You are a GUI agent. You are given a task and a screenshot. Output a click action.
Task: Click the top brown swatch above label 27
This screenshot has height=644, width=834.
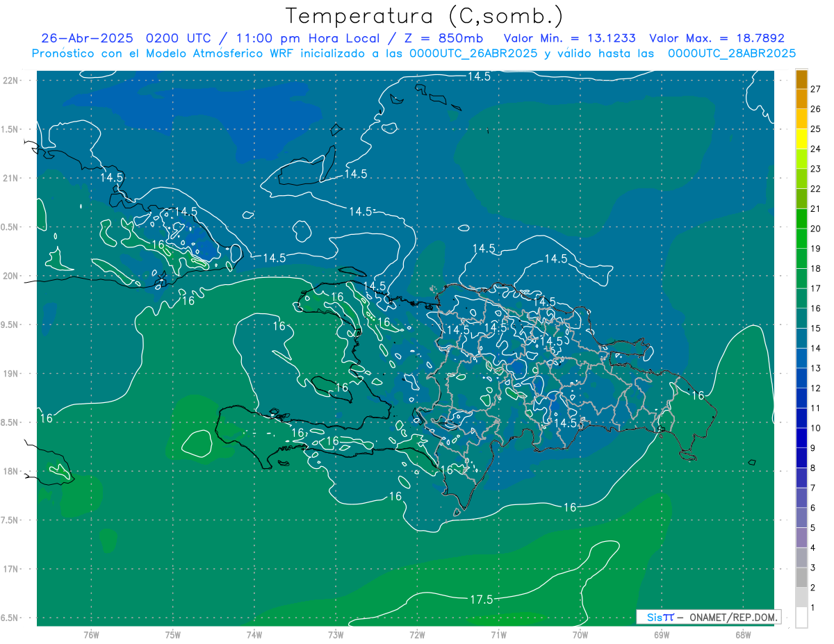coord(801,79)
